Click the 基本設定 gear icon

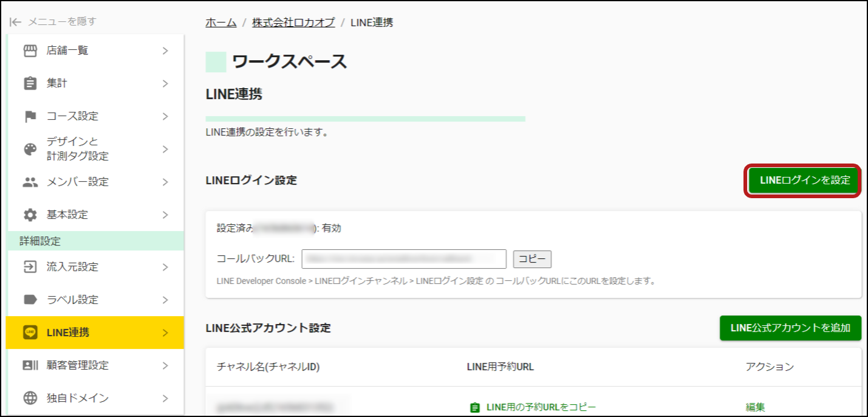(x=30, y=215)
